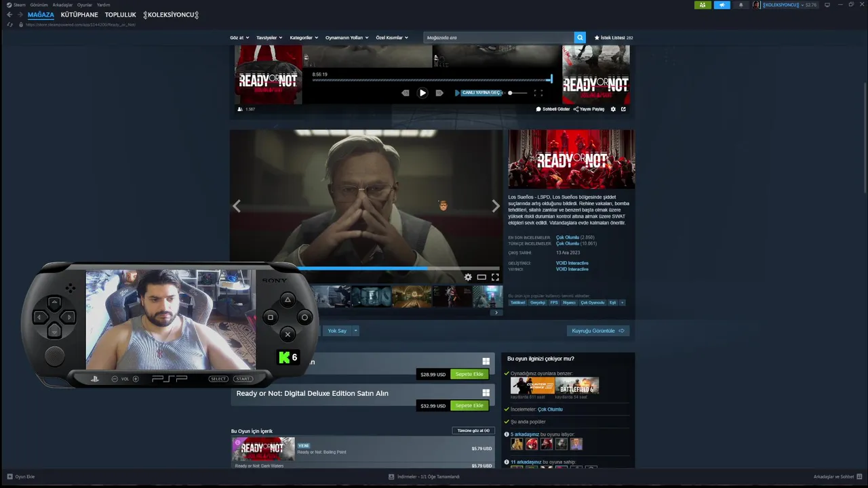Click the blue search magnifier button
The width and height of the screenshot is (868, 488).
click(580, 38)
